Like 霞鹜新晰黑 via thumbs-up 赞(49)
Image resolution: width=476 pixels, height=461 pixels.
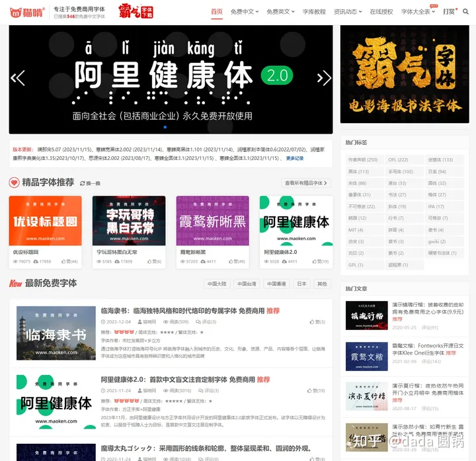tap(237, 261)
